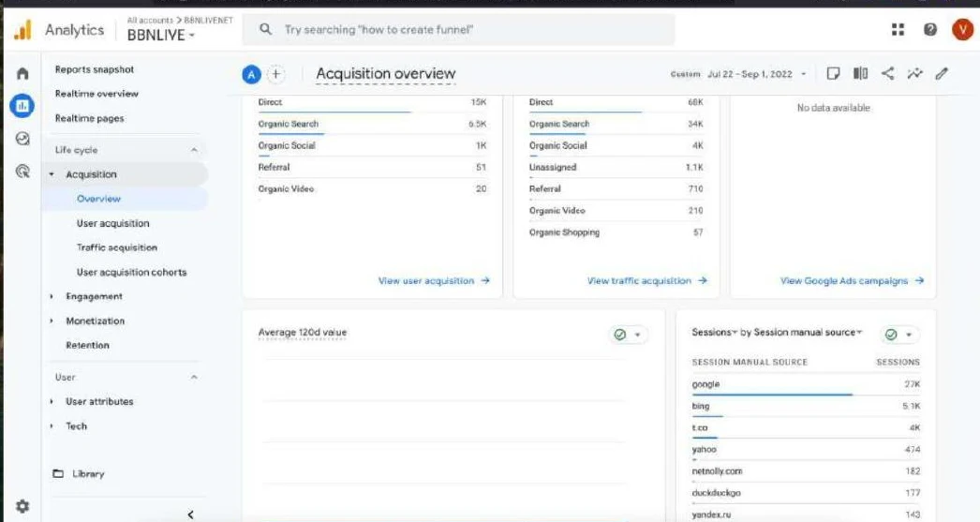Screen dimensions: 980x522
Task: Open Reports snapshot
Action: pos(95,69)
